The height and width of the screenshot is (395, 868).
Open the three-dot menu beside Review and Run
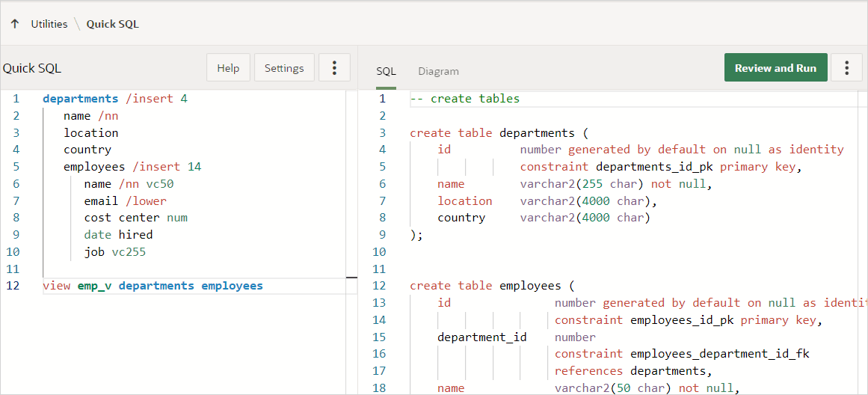[846, 67]
